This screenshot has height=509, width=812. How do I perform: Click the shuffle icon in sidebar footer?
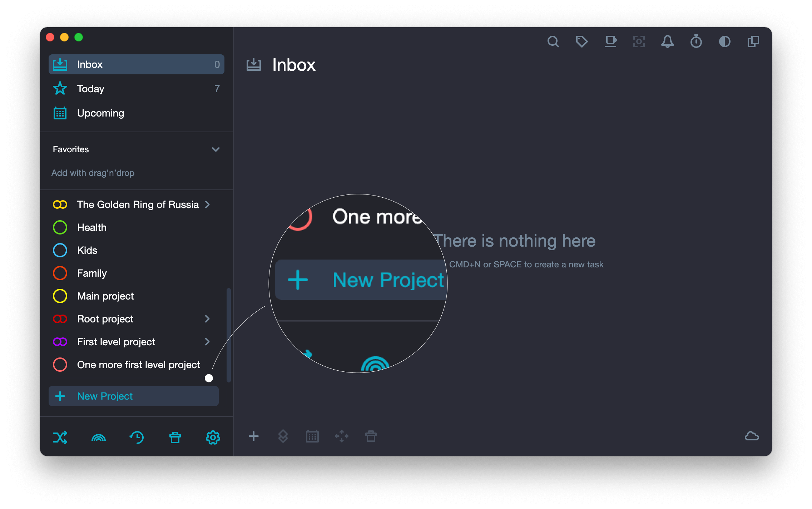click(x=60, y=438)
